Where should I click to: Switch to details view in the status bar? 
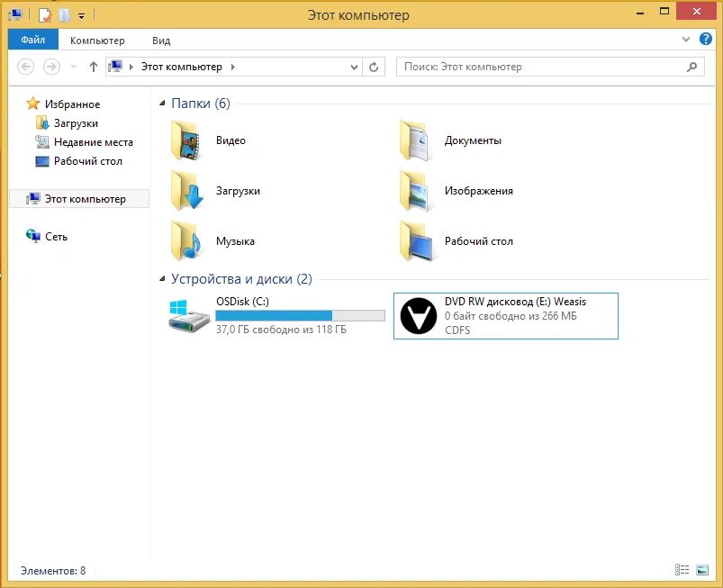tap(682, 570)
